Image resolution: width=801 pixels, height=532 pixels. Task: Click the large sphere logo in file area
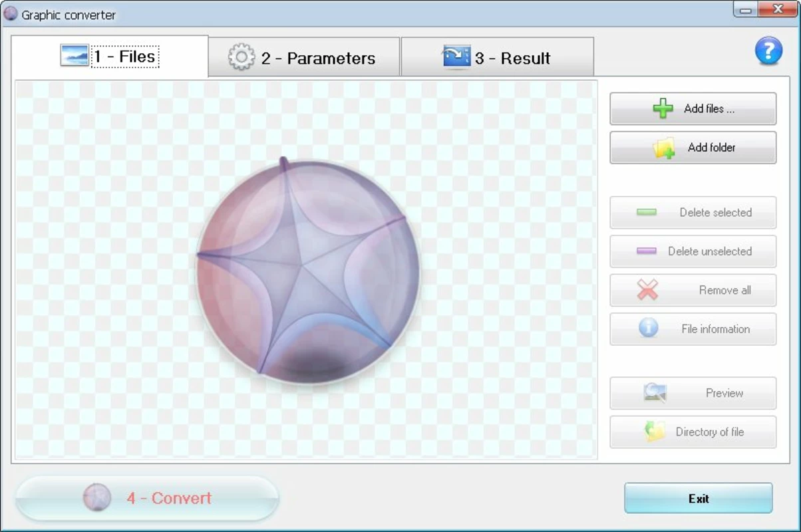[x=308, y=271]
